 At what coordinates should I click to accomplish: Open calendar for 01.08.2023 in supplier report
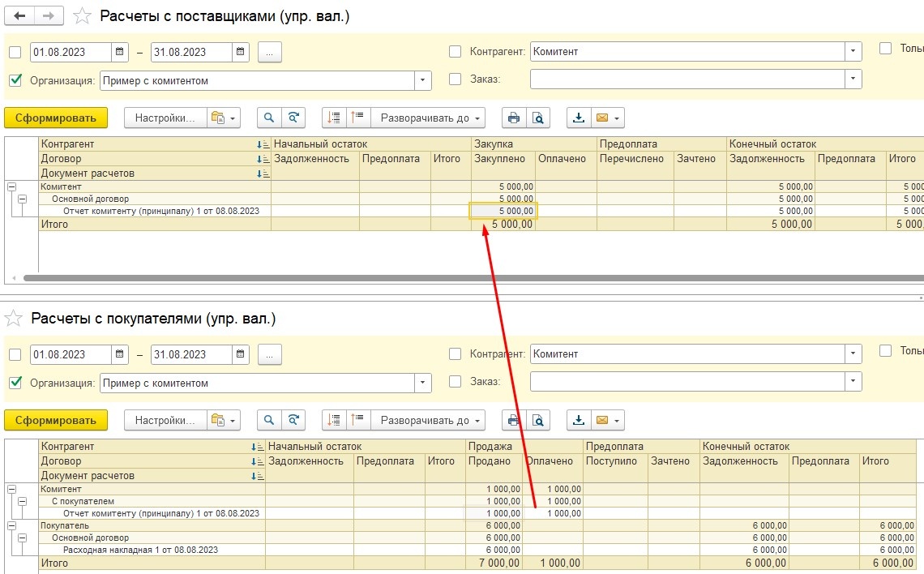click(120, 52)
